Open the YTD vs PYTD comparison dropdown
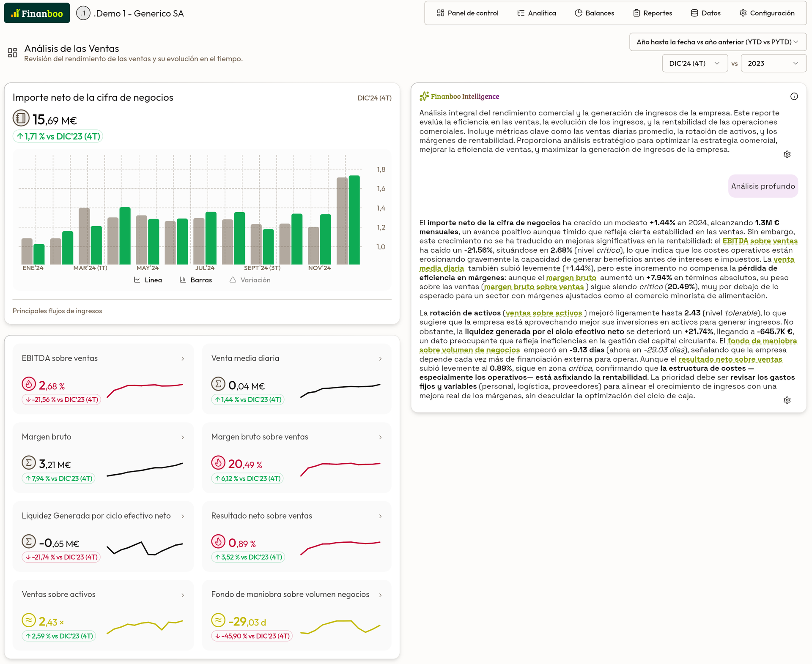Image resolution: width=812 pixels, height=664 pixels. tap(717, 42)
